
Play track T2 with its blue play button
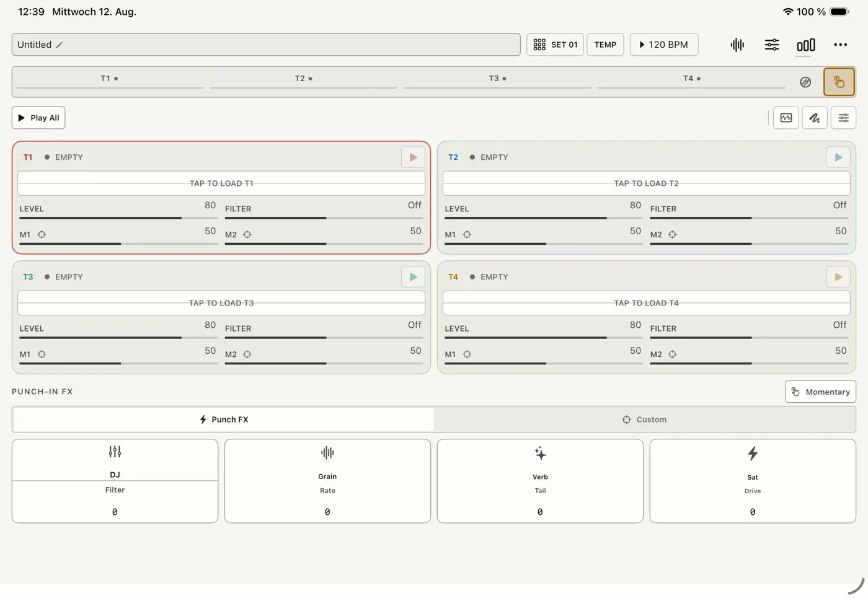tap(838, 157)
